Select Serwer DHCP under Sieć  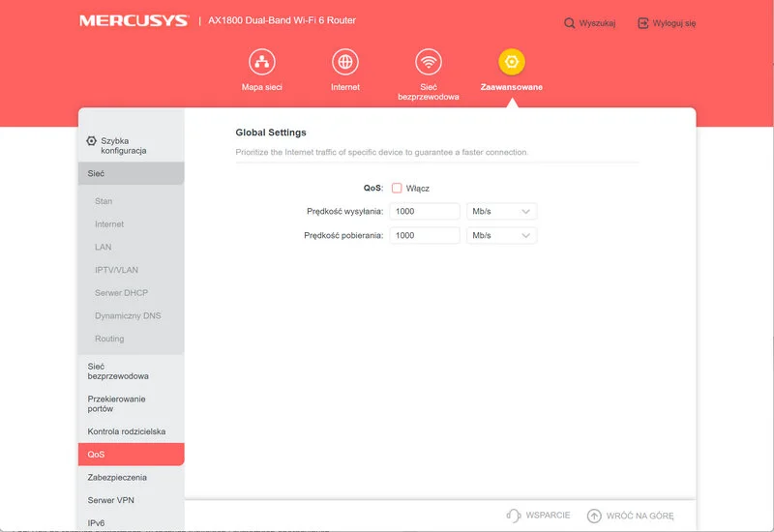click(121, 293)
